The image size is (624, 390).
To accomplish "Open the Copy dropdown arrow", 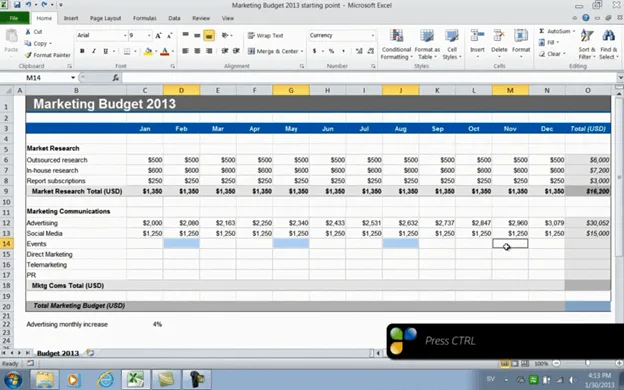I will click(51, 43).
